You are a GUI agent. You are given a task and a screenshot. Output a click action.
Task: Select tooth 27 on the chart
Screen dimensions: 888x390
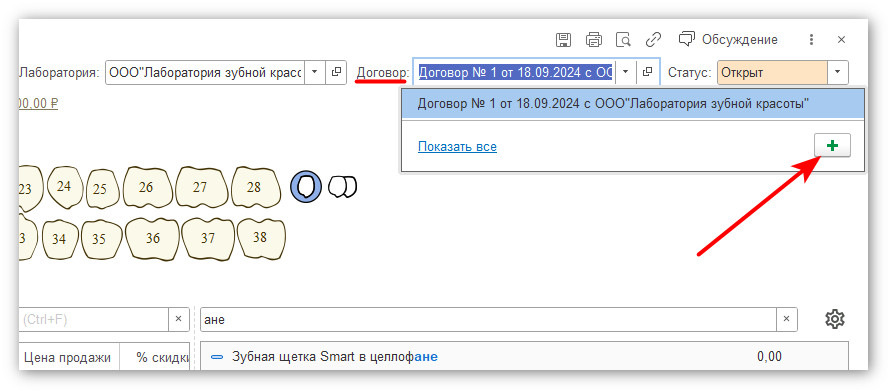(202, 187)
